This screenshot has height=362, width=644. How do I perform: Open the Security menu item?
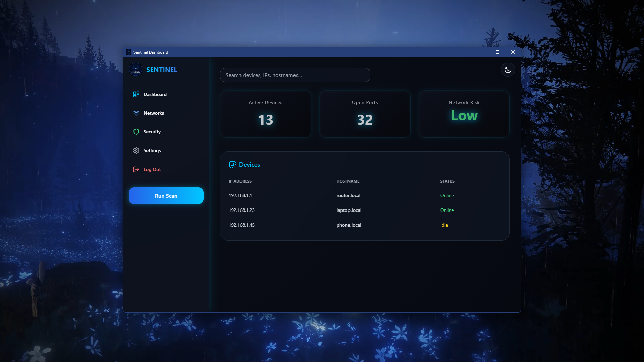pyautogui.click(x=152, y=132)
